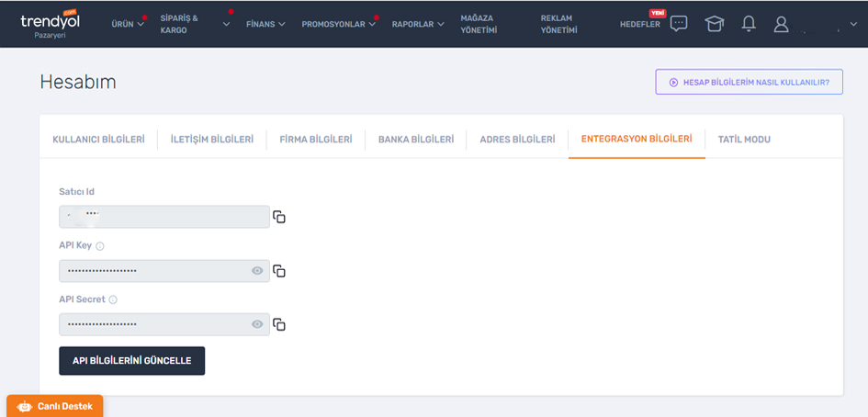The height and width of the screenshot is (417, 868).
Task: Switch to the KULLANICI BİLGİLERİ tab
Action: [x=98, y=140]
